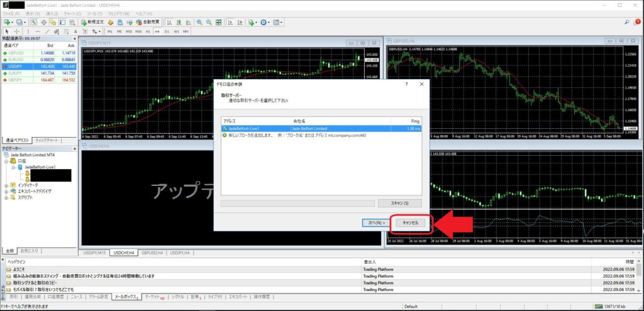Click the red notification alert icon
The width and height of the screenshot is (644, 311).
point(638,22)
